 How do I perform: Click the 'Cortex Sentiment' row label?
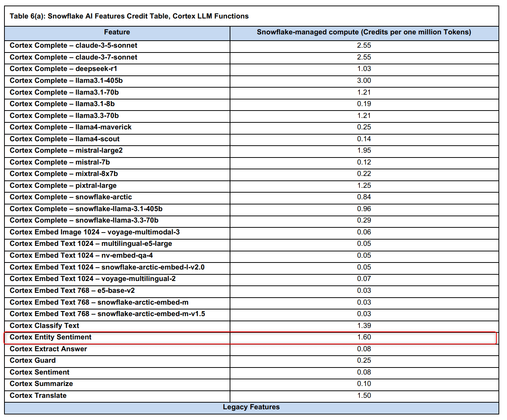pyautogui.click(x=40, y=372)
